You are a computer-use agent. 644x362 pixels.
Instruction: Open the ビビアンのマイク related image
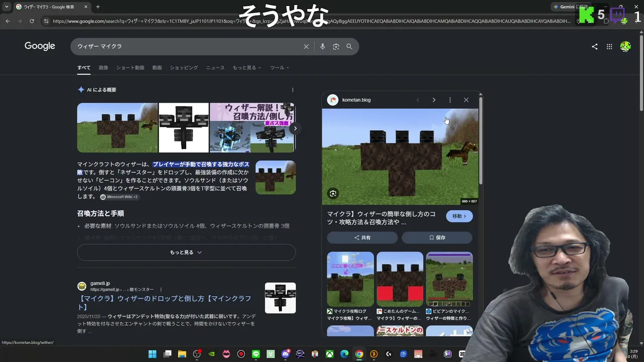click(449, 279)
